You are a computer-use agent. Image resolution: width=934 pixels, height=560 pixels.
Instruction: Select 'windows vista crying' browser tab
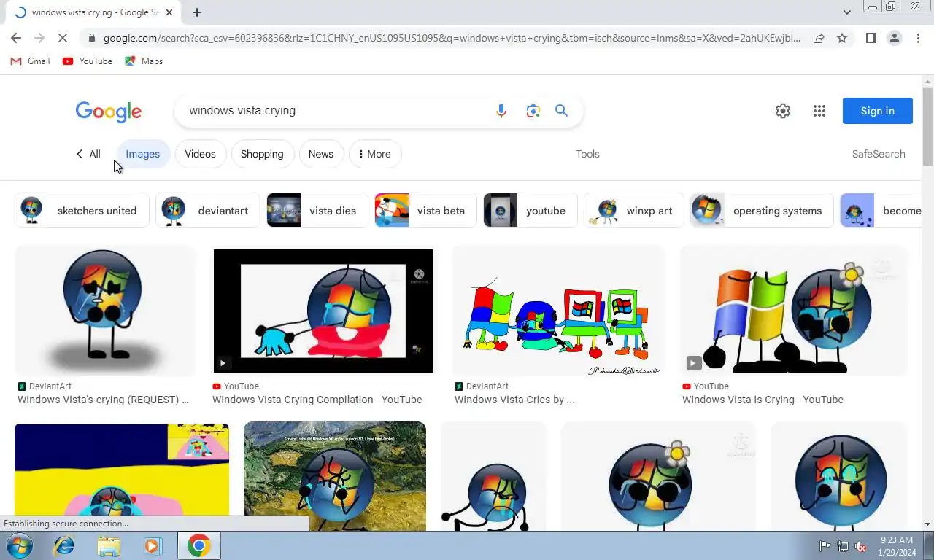pos(92,12)
